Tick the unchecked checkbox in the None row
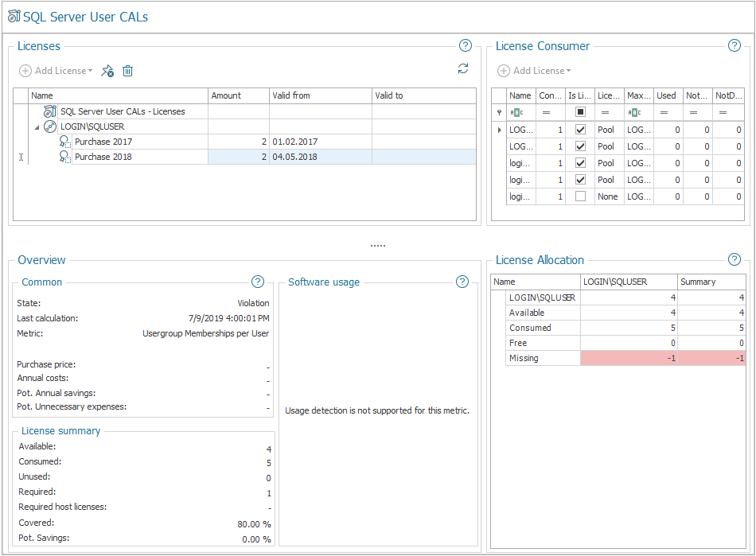 (580, 196)
